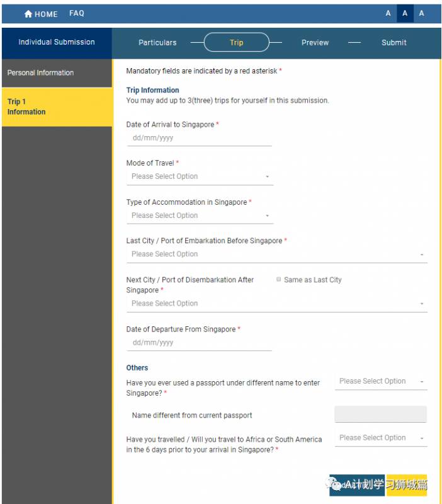Select the smallest font size A
The width and height of the screenshot is (442, 504).
[388, 13]
